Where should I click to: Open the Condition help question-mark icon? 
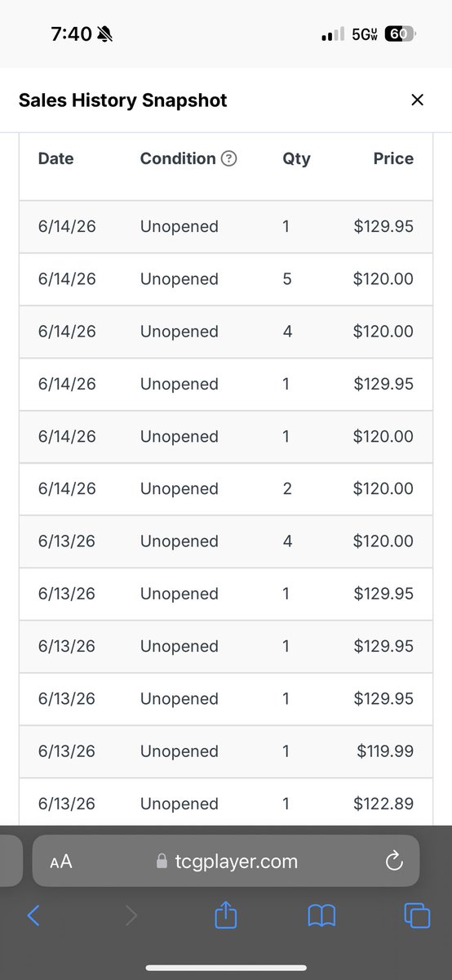[229, 158]
